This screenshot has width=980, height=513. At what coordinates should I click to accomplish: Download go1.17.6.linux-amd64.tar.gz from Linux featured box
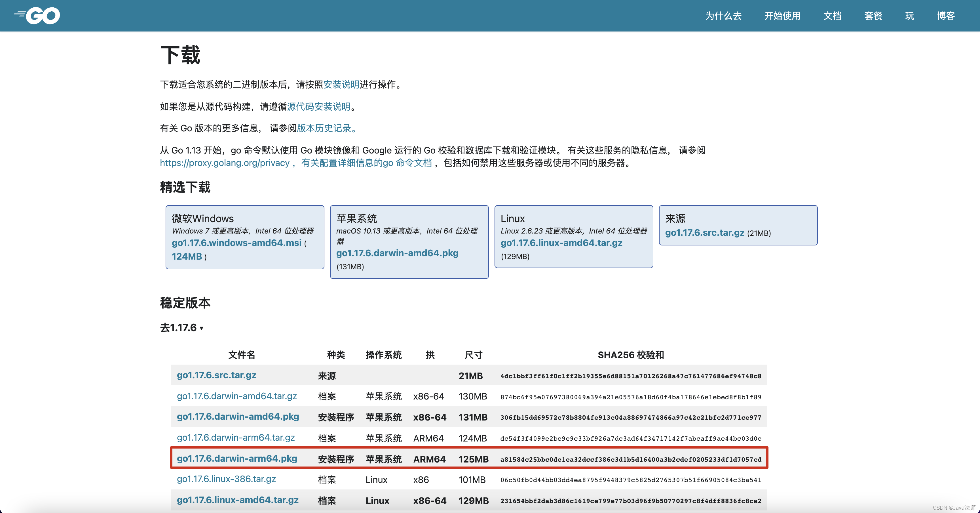tap(561, 243)
